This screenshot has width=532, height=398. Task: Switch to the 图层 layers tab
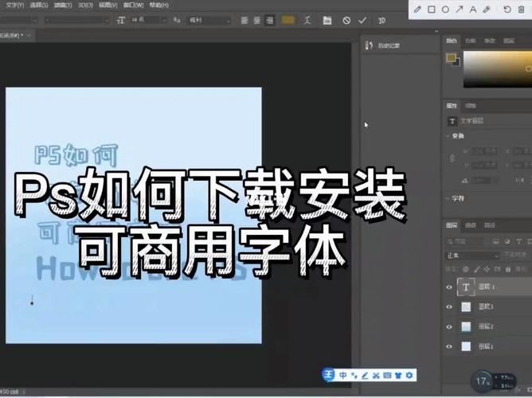(x=452, y=225)
